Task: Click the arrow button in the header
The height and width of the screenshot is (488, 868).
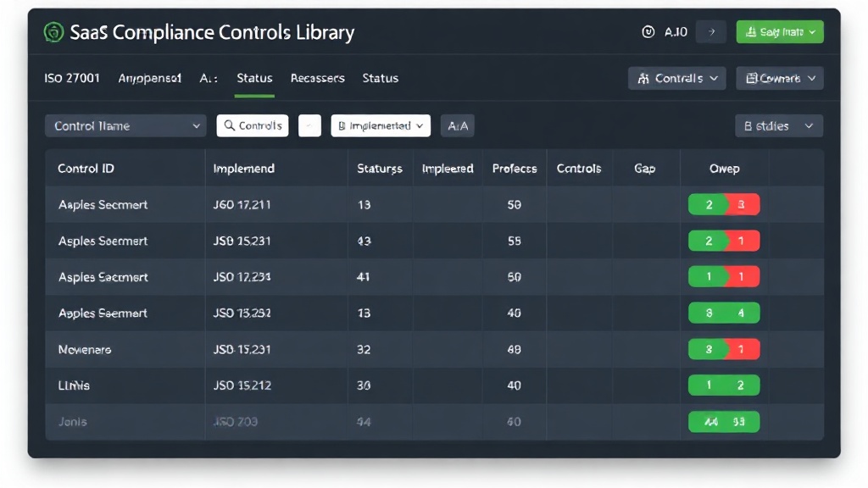Action: click(x=711, y=32)
